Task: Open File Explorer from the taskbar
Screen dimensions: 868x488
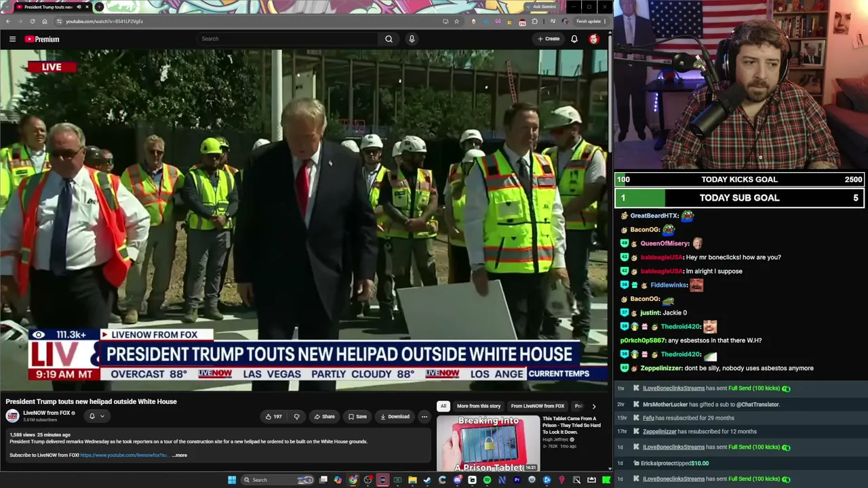Action: [x=412, y=480]
